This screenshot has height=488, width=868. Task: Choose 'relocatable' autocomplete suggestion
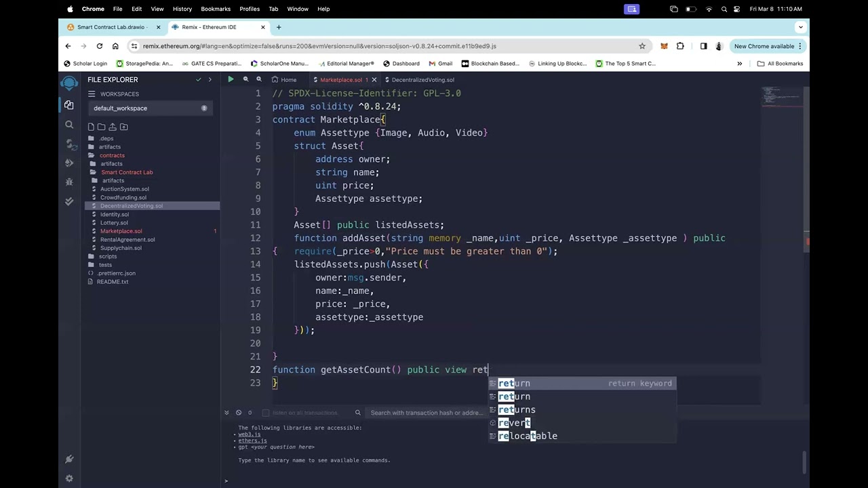pyautogui.click(x=582, y=436)
